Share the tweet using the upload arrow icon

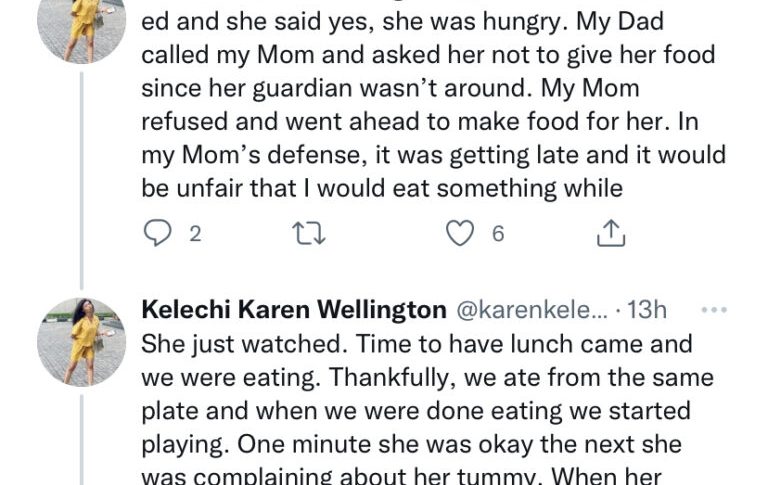611,234
